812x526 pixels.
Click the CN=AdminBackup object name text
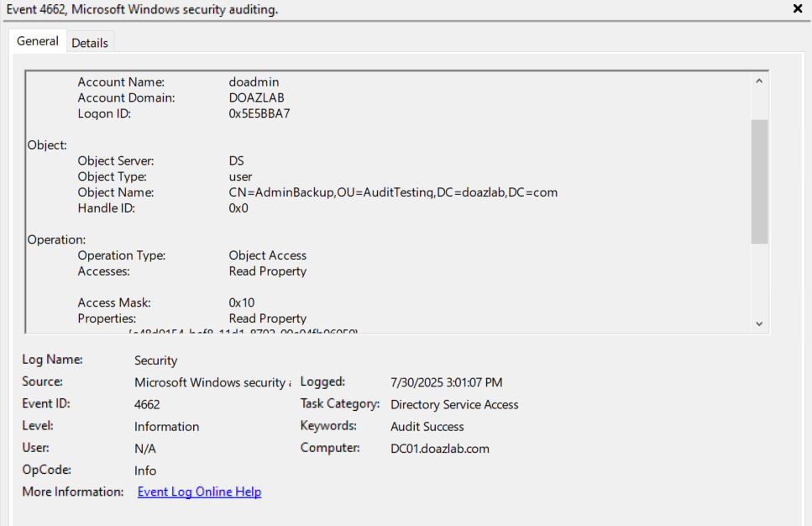393,192
